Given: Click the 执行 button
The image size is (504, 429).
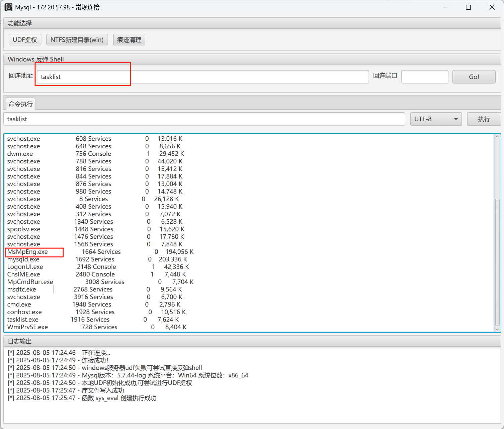Looking at the screenshot, I should (x=484, y=119).
